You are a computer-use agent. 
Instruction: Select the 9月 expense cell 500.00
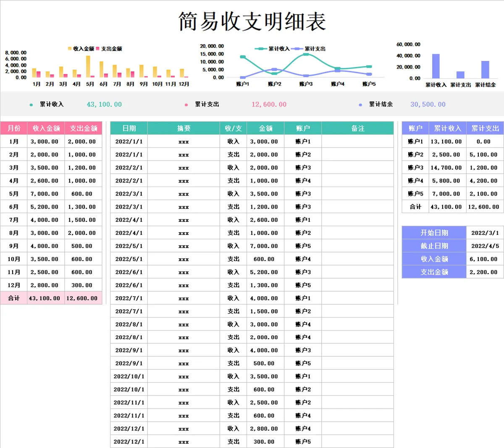click(84, 246)
